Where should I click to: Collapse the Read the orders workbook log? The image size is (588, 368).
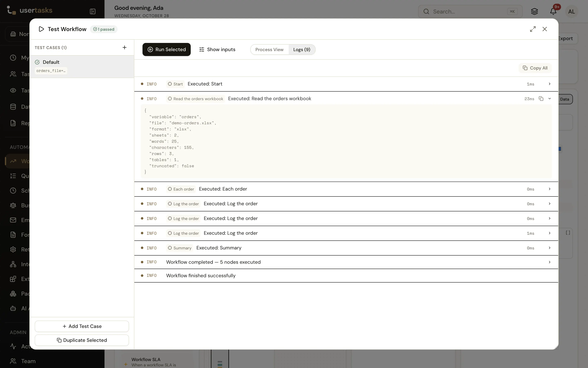click(x=549, y=99)
